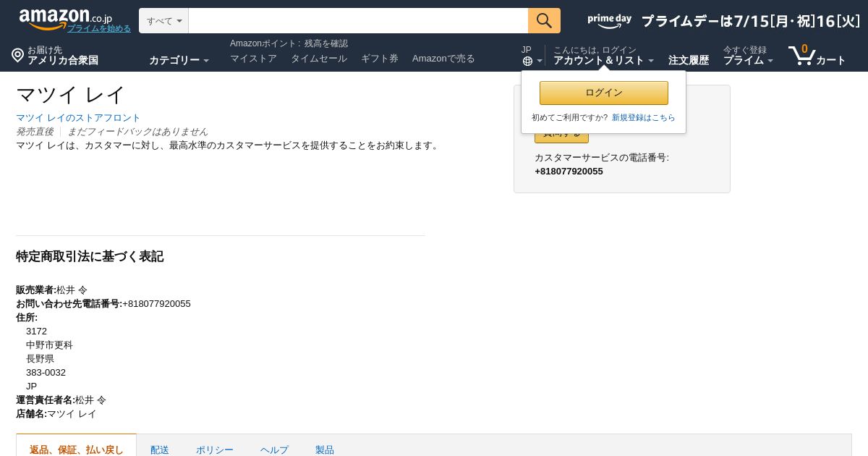Expand アカウント＆リスト menu
Screen dimensions: 868x456
point(603,60)
